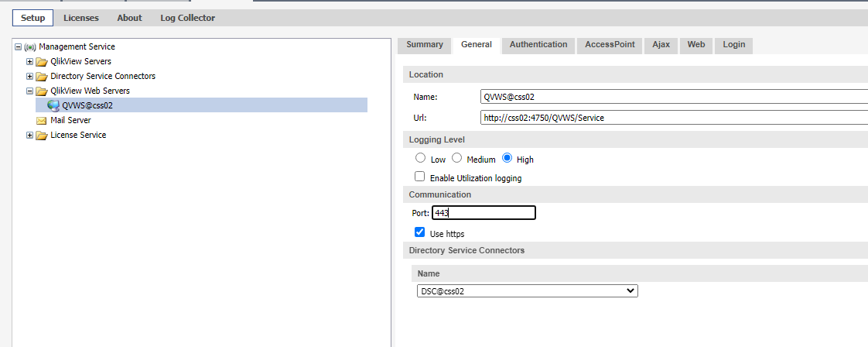Click the QlikView Web Servers folder icon
Image resolution: width=868 pixels, height=347 pixels.
point(42,91)
